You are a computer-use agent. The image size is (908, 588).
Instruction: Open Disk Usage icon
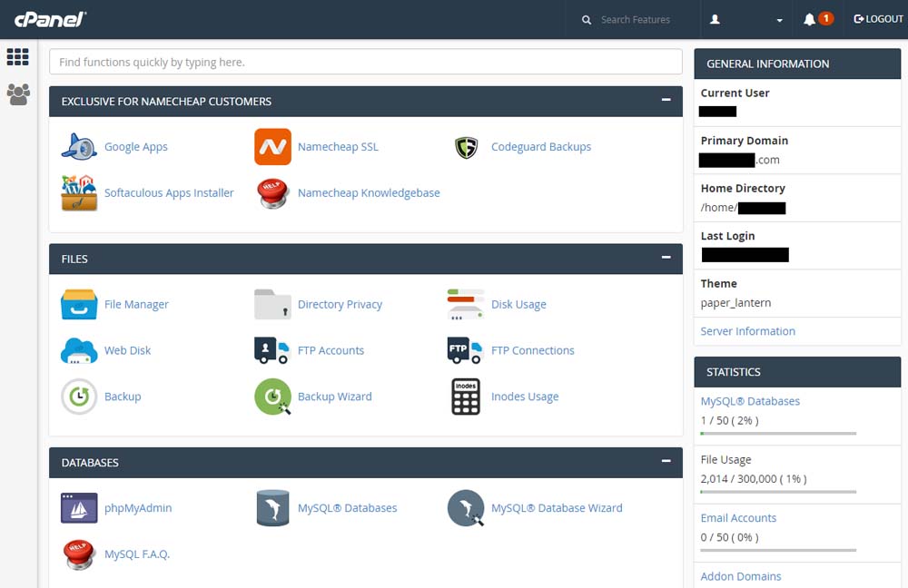[466, 304]
